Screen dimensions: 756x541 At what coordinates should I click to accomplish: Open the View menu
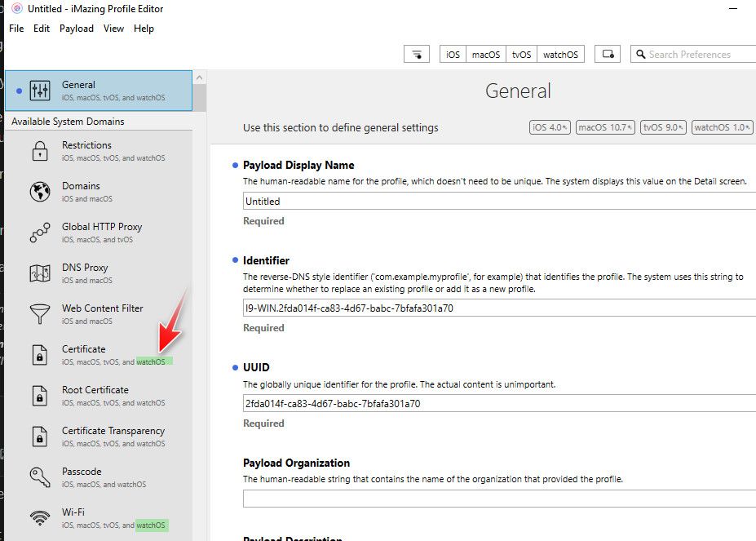coord(113,29)
